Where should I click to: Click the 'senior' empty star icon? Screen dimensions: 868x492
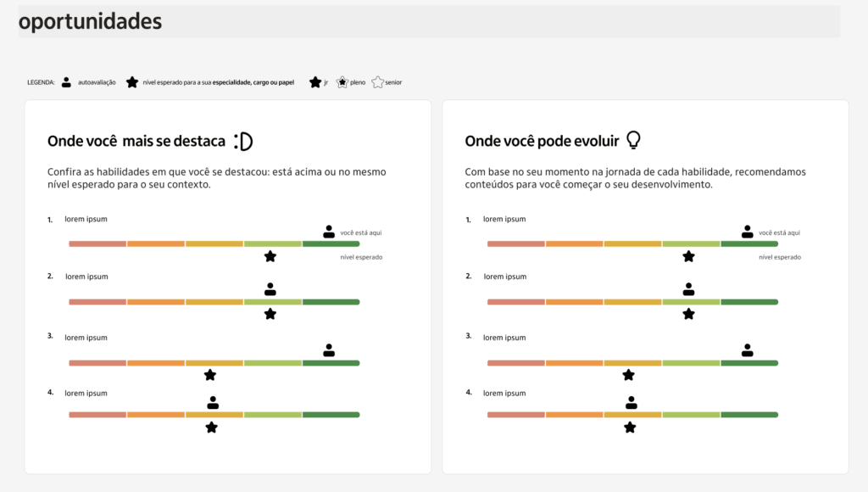click(377, 82)
